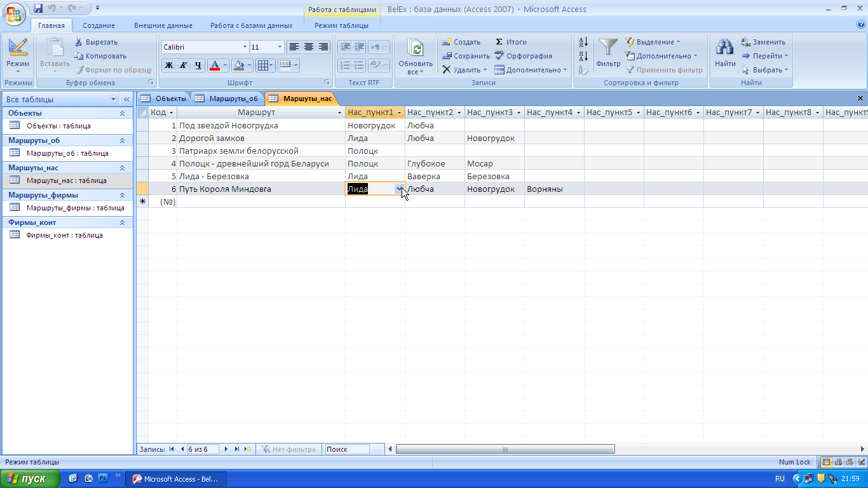
Task: Open Режим таблицы ribbon tab
Action: coord(341,25)
